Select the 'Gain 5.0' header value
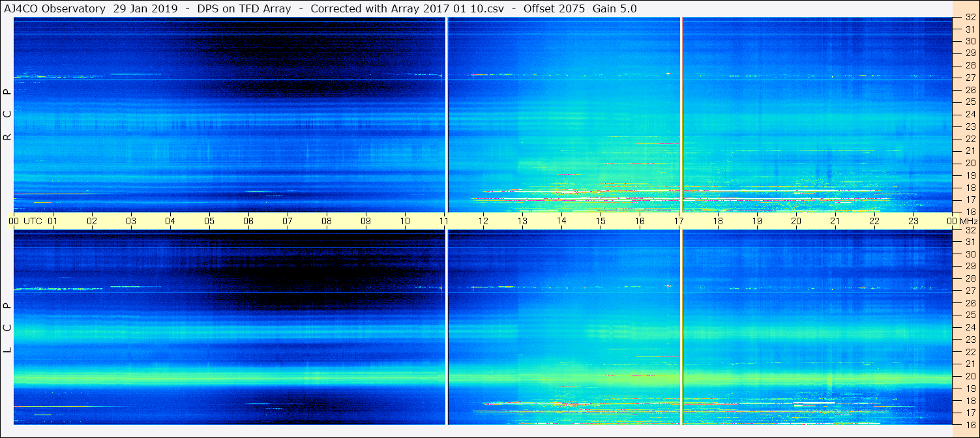 coord(614,8)
